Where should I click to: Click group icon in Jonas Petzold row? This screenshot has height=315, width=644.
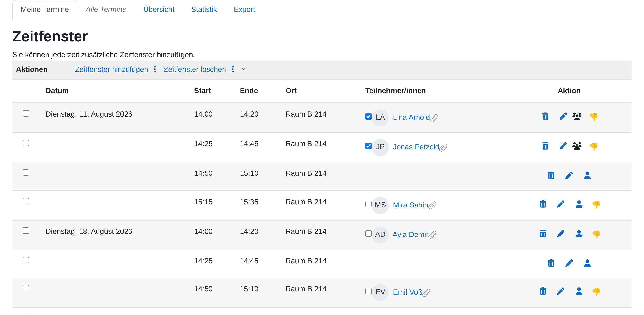[577, 146]
